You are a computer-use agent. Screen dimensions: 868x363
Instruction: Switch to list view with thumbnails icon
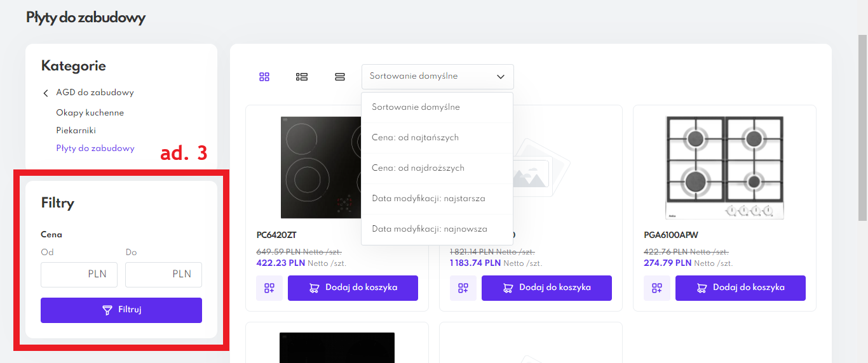click(x=302, y=77)
